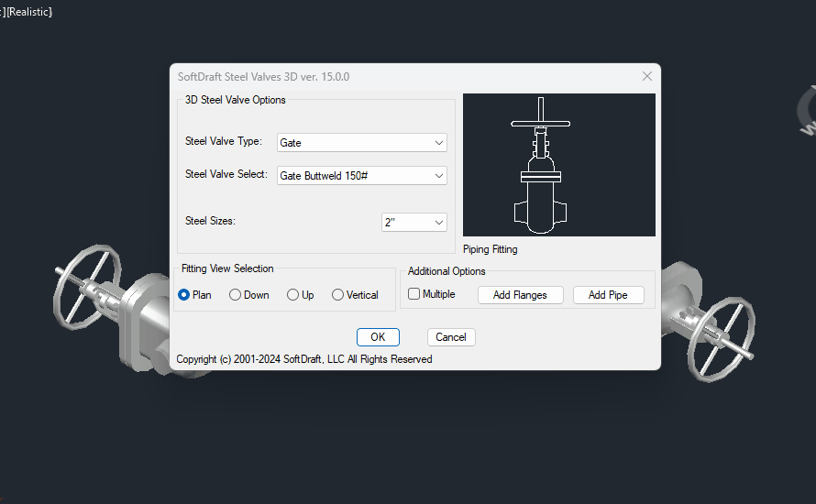Close the SoftDraft Steel Valves dialog
The image size is (816, 504).
647,76
